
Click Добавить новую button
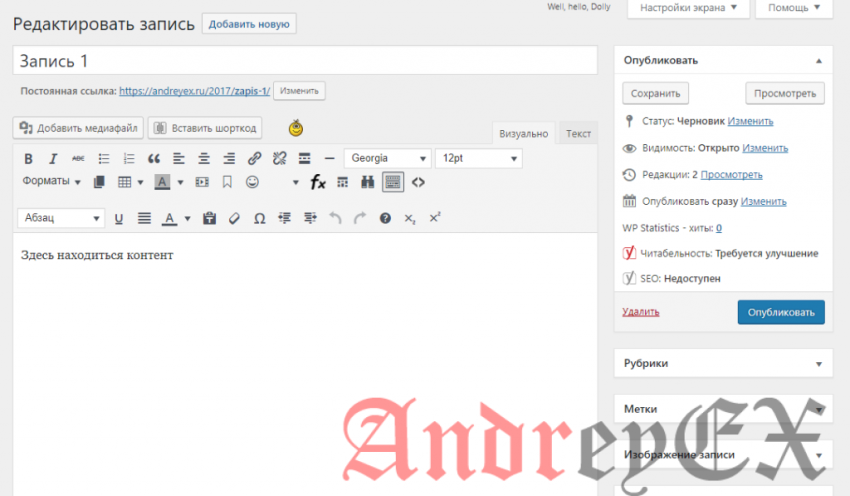(249, 24)
